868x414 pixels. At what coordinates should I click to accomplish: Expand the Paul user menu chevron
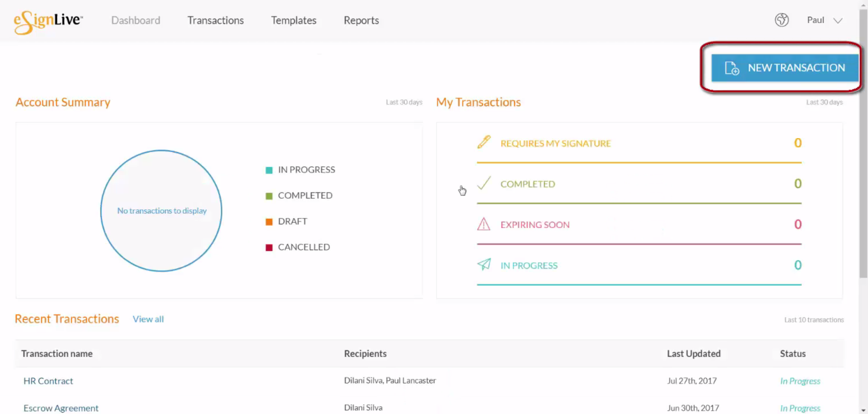tap(838, 20)
